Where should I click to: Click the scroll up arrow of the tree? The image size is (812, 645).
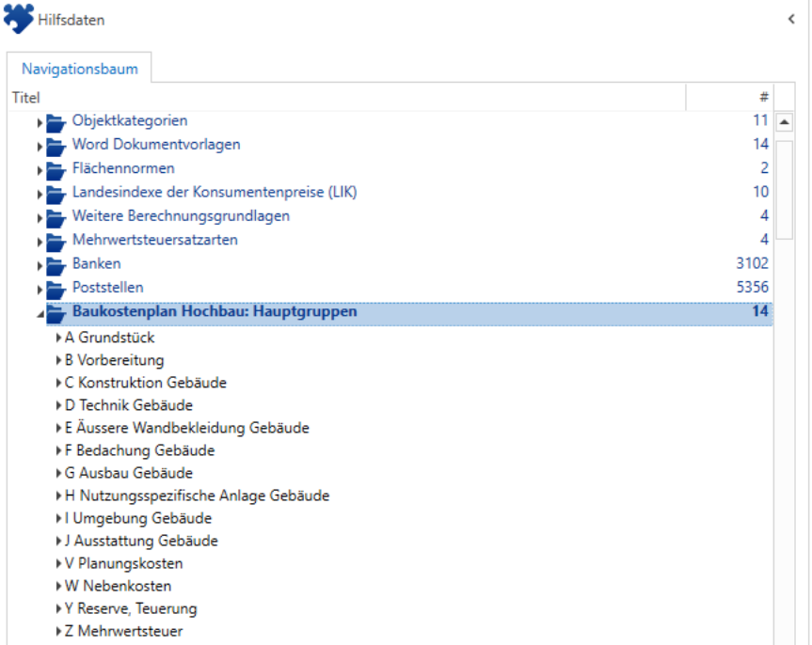point(784,122)
